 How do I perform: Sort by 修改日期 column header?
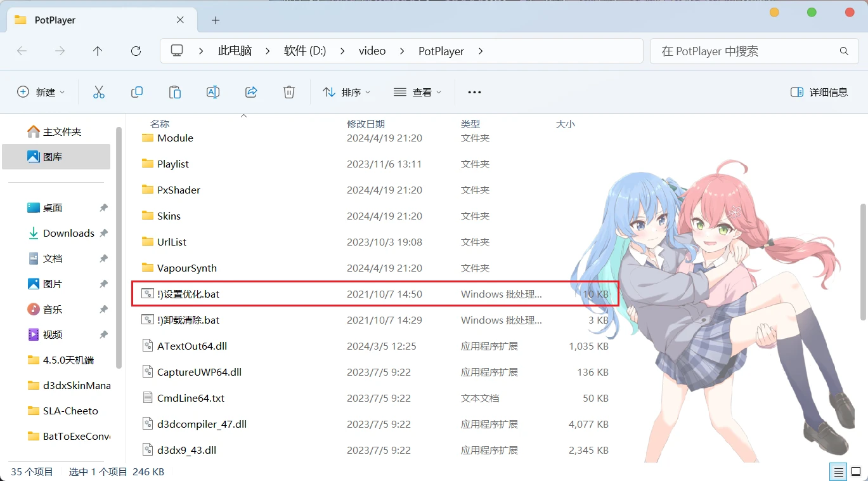pos(366,124)
